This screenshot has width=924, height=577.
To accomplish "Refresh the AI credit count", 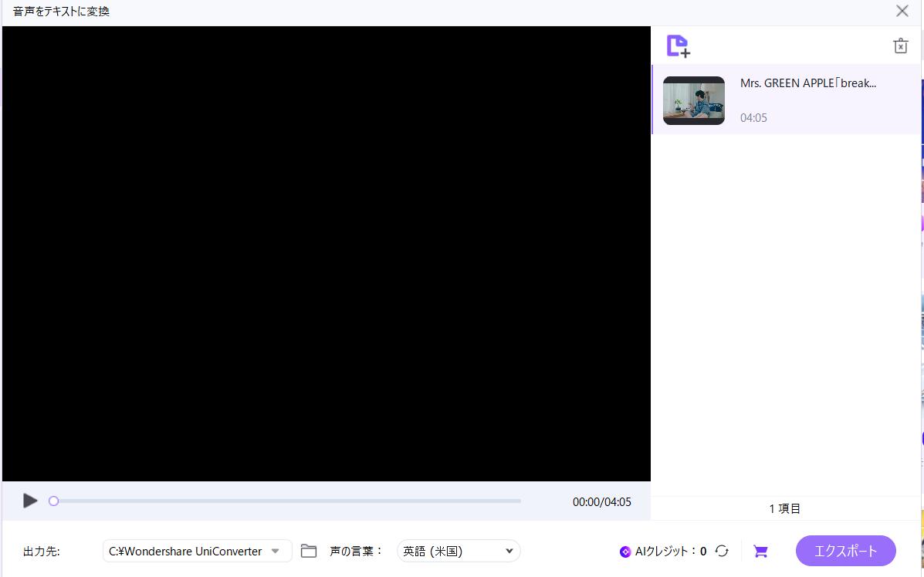I will click(x=722, y=551).
